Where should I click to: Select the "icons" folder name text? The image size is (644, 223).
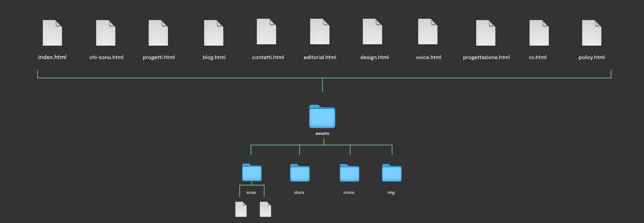tap(349, 193)
